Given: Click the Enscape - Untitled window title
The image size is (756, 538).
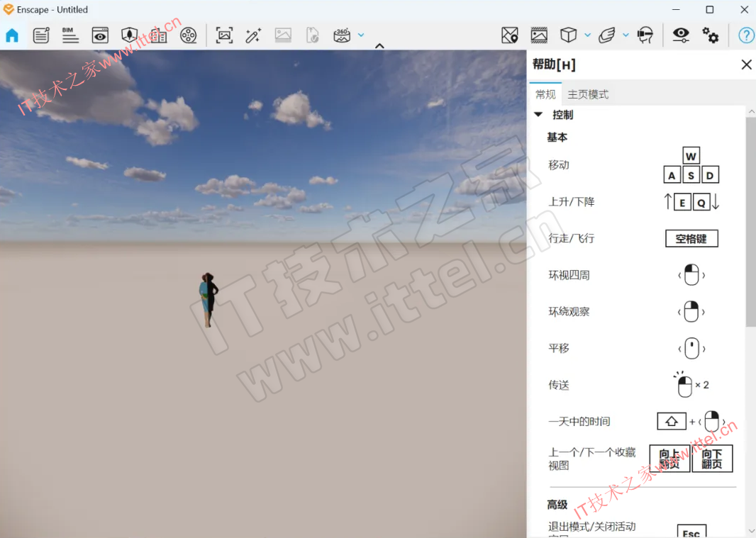Looking at the screenshot, I should coord(52,10).
